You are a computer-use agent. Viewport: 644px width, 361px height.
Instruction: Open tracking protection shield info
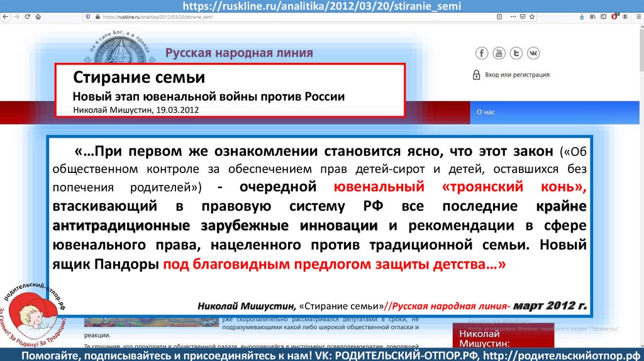[88, 17]
